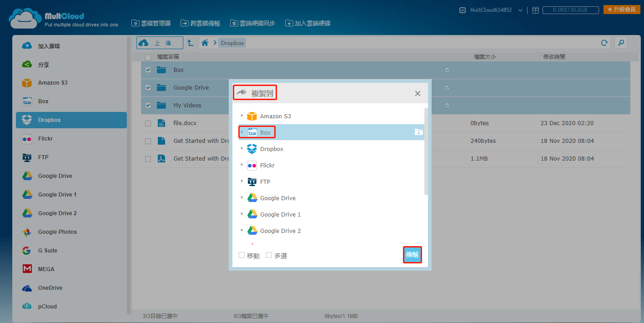
Task: Open Google Photos in the sidebar
Action: [x=71, y=232]
